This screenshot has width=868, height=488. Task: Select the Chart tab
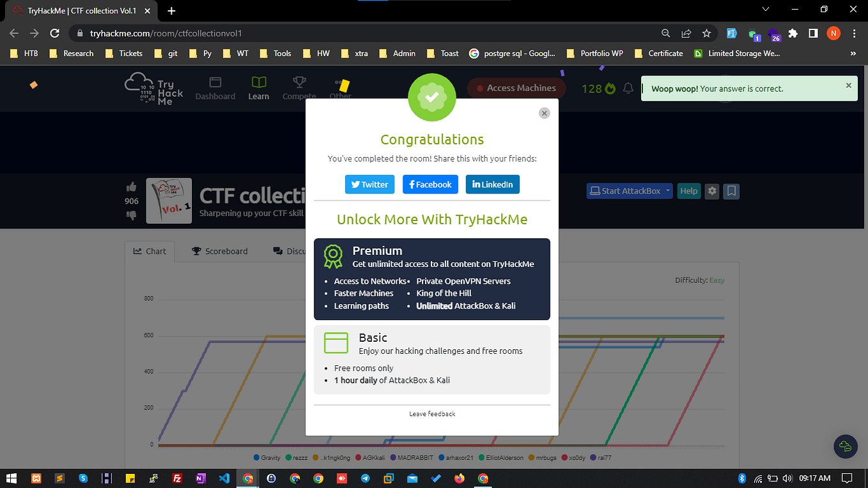pyautogui.click(x=150, y=251)
